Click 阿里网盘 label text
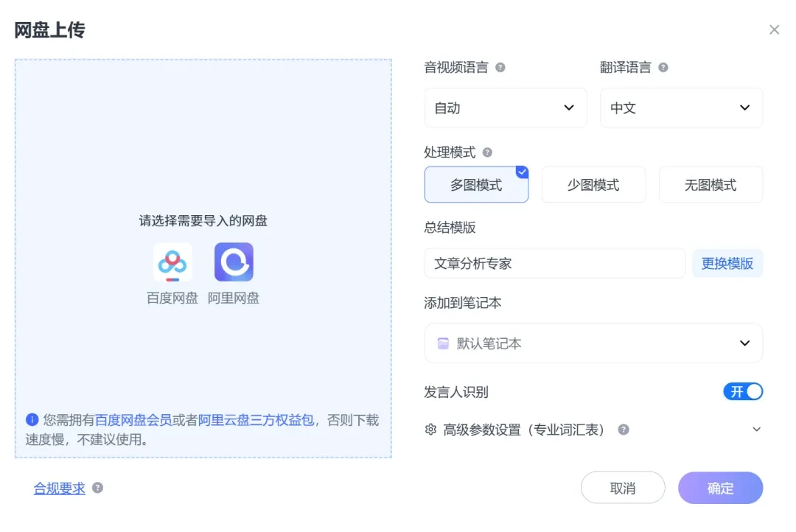This screenshot has height=532, width=796. 234,298
